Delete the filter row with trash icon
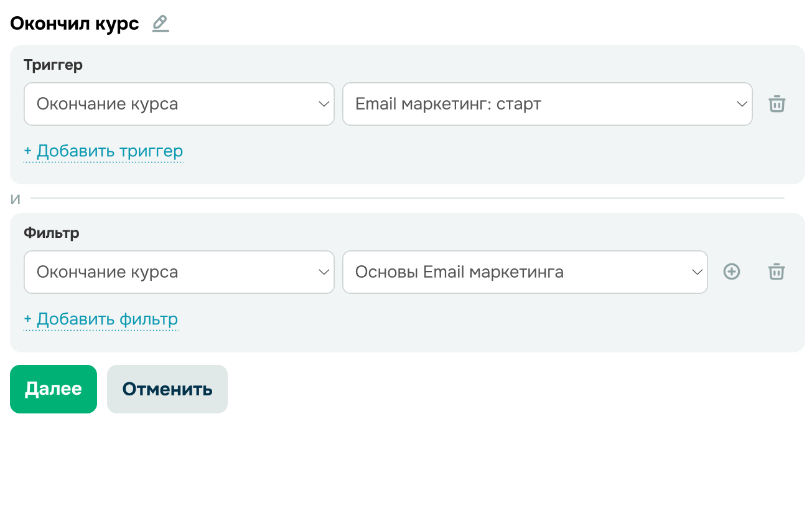 777,272
